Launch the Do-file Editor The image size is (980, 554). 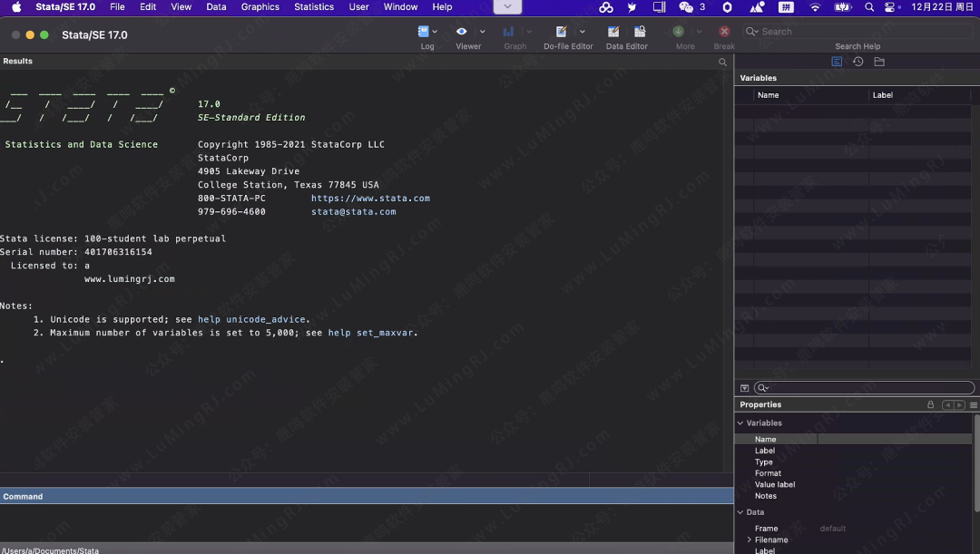click(562, 32)
